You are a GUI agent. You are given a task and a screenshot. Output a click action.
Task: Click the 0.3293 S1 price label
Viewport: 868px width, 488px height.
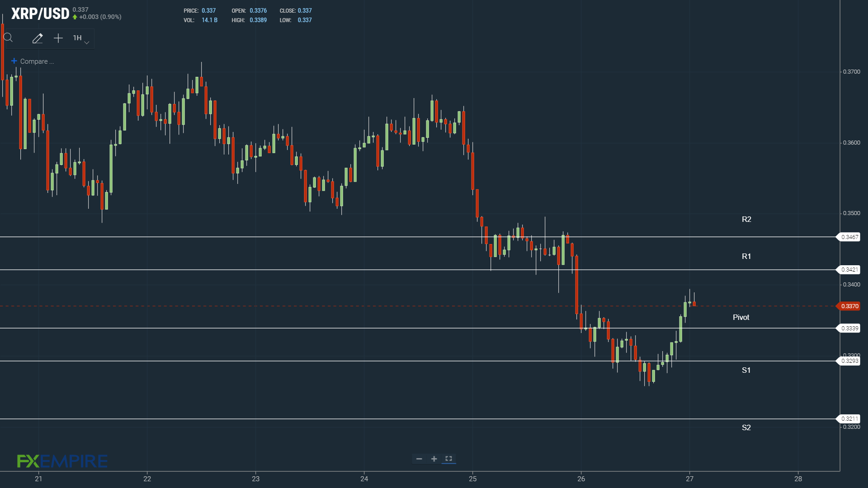tap(849, 361)
